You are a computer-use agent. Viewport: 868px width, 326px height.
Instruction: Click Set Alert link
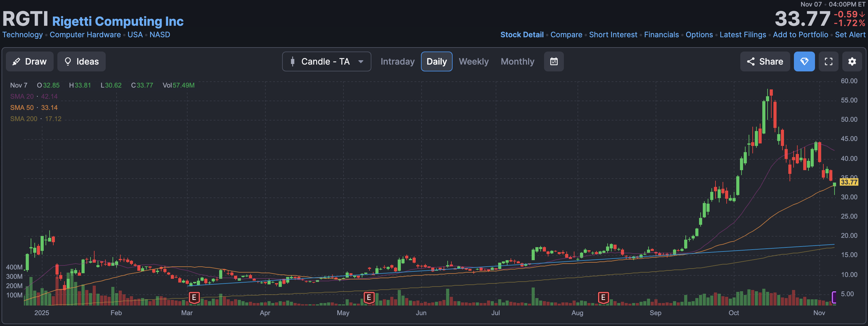coord(850,35)
